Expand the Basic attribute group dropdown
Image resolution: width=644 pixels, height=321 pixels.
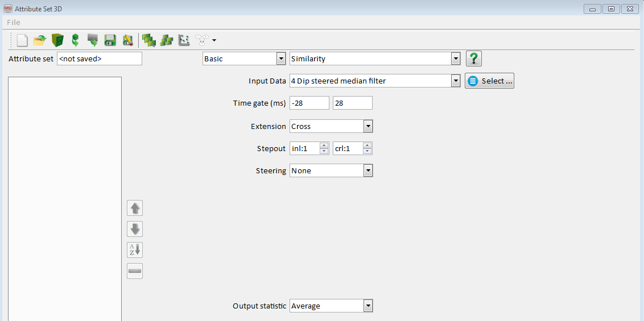tap(280, 59)
